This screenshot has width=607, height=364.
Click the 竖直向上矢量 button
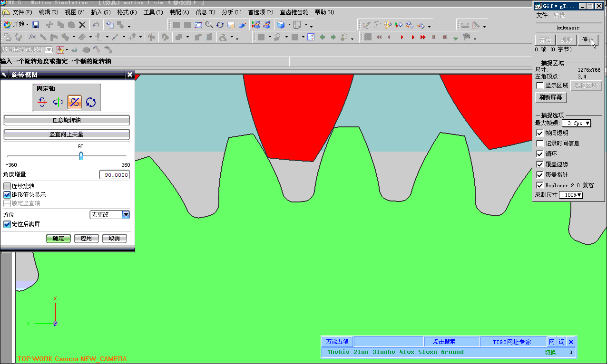point(67,134)
